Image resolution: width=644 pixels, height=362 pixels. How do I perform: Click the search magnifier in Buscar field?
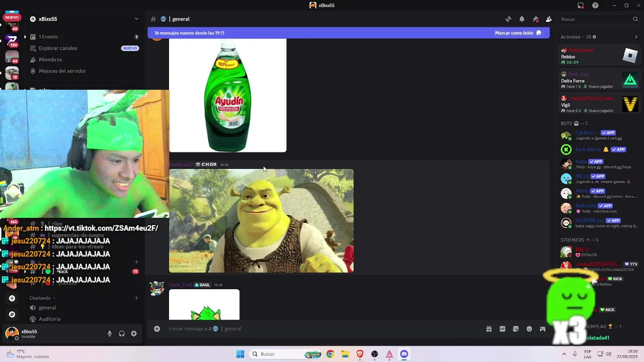(635, 19)
